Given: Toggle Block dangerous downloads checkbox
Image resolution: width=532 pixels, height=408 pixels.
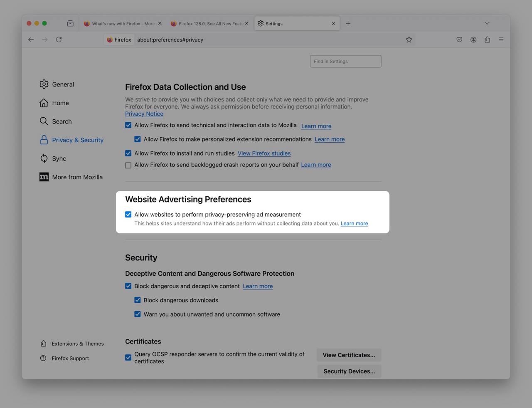Looking at the screenshot, I should pyautogui.click(x=138, y=300).
